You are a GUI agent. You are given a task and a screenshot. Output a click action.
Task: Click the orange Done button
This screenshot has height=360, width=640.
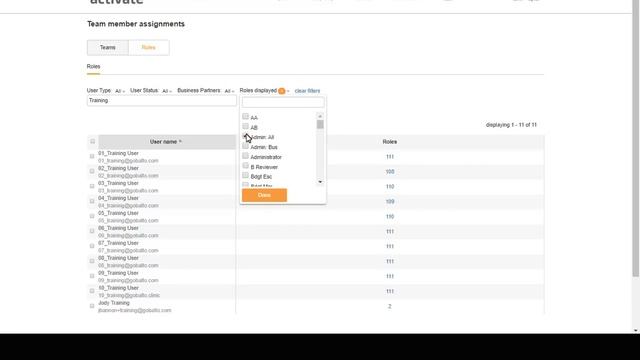264,195
